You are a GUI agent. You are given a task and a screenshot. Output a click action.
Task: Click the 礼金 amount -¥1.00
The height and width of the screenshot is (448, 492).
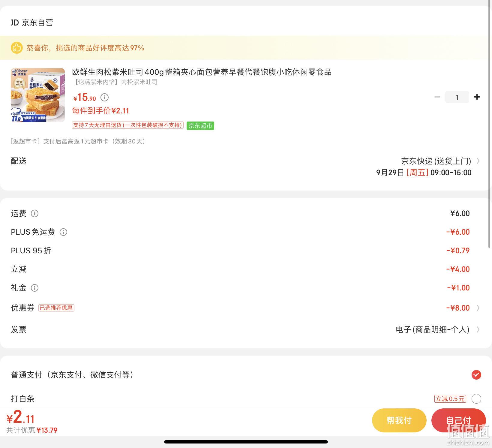pyautogui.click(x=458, y=288)
